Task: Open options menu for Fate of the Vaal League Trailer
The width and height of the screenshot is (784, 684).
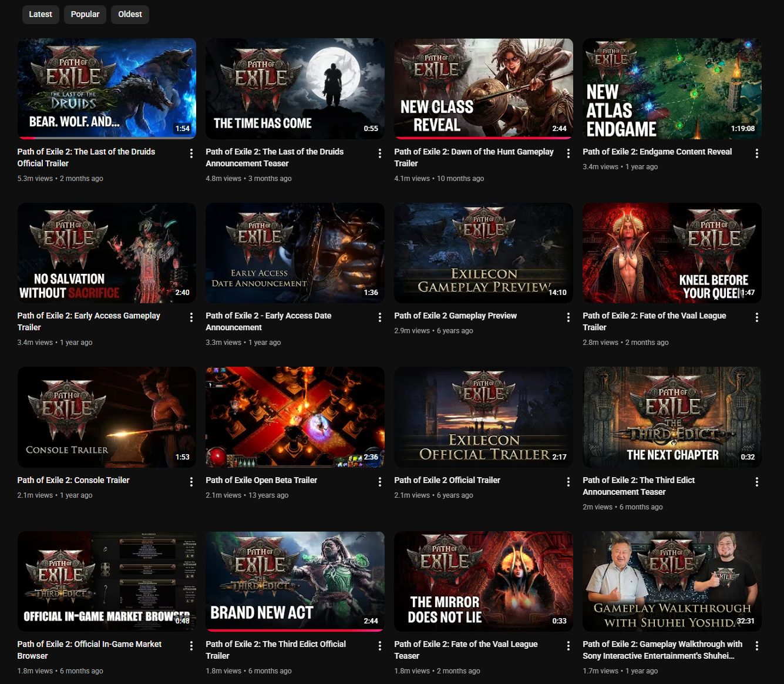Action: (x=757, y=317)
